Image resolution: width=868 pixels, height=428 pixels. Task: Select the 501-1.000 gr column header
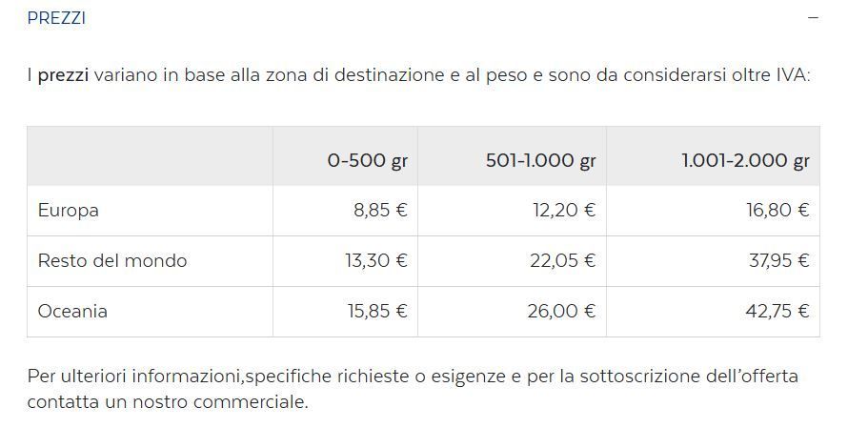pos(540,160)
